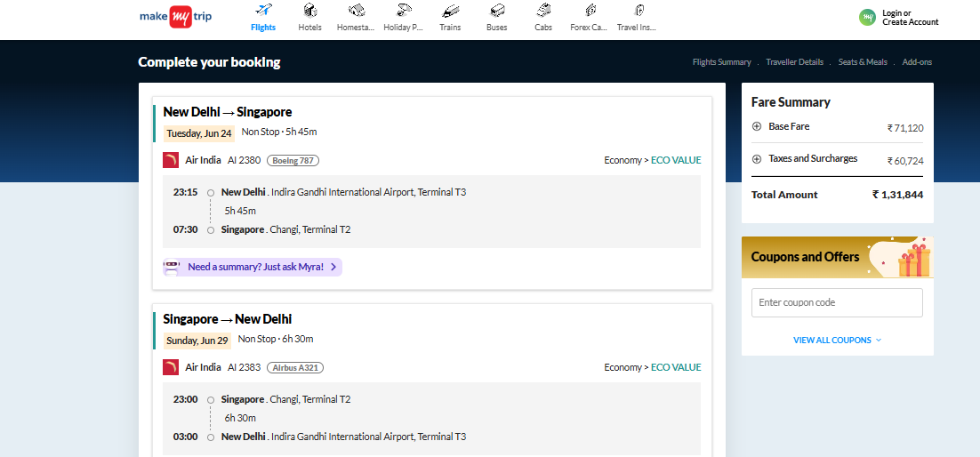Viewport: 980px width, 457px height.
Task: Click the Singapore → New Delhi heading
Action: point(228,319)
